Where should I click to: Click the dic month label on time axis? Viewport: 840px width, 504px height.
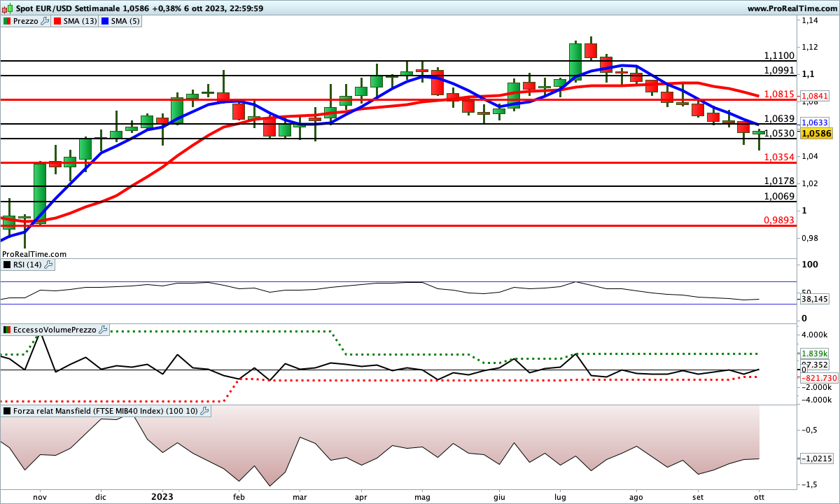coord(100,496)
